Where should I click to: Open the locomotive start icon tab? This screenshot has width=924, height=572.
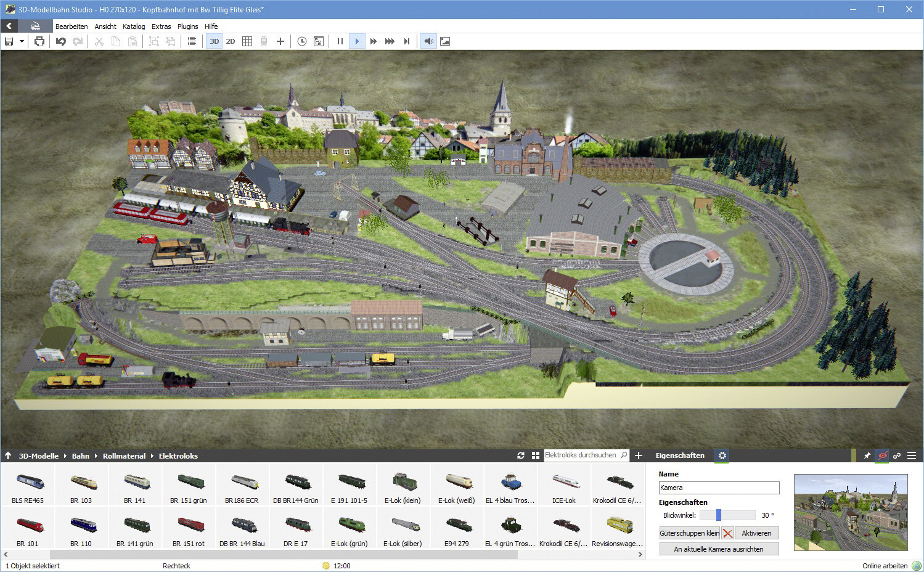(x=35, y=26)
